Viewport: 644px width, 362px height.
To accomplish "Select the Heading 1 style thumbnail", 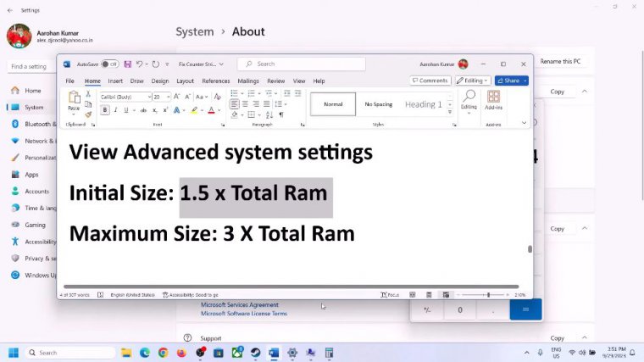I will pos(424,104).
